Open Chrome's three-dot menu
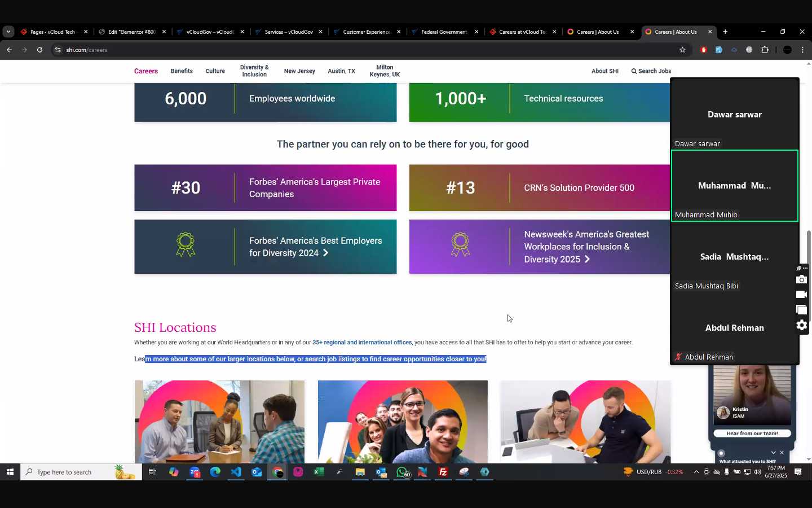Screen dimensions: 812x508 [x=803, y=50]
